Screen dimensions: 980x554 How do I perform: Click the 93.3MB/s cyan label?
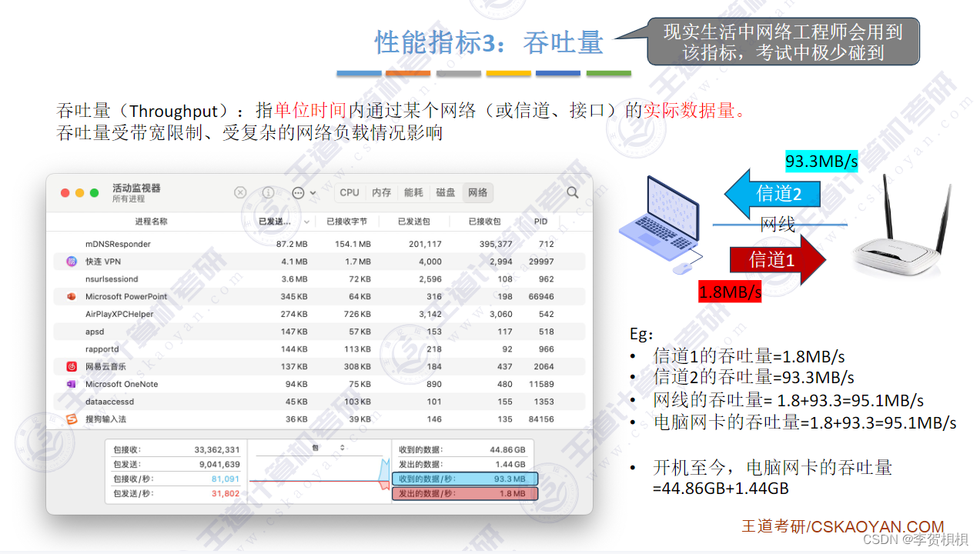click(x=821, y=161)
